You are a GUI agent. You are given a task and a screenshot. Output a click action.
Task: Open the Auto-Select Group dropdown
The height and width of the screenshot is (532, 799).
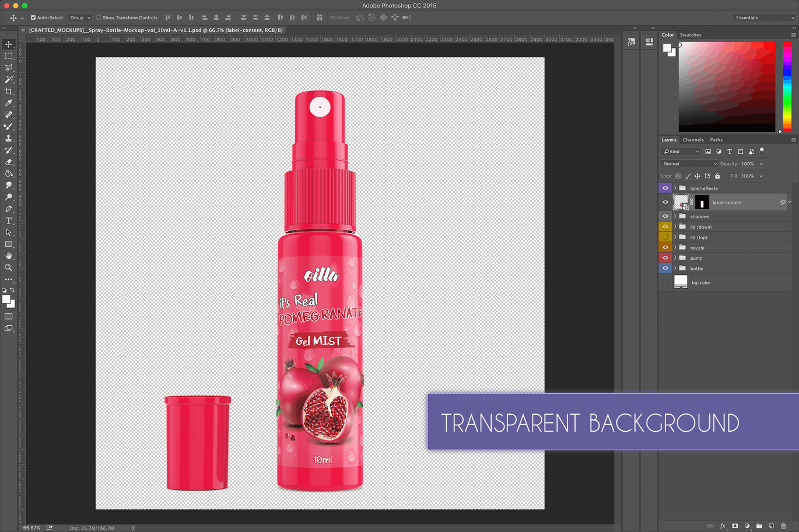(80, 17)
